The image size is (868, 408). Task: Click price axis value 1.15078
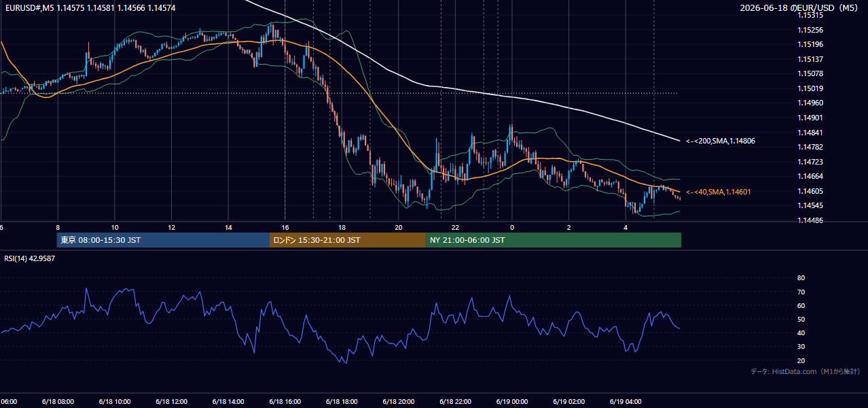click(810, 73)
